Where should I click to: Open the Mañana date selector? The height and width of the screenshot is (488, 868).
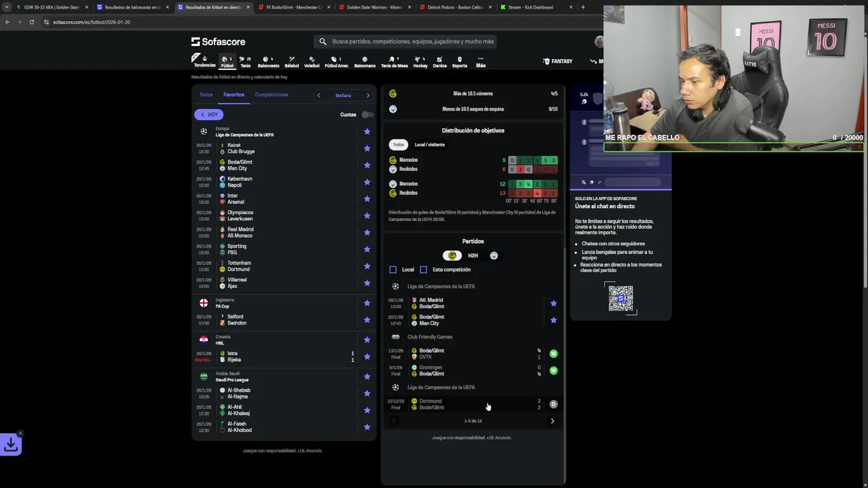[x=343, y=96]
